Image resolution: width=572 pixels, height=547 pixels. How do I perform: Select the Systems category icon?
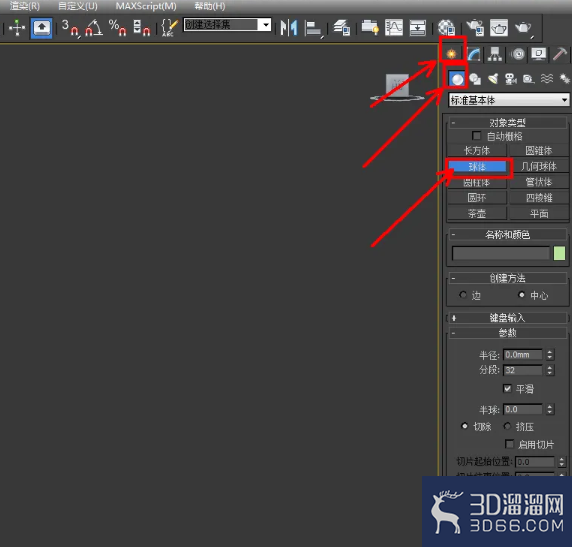(x=564, y=79)
